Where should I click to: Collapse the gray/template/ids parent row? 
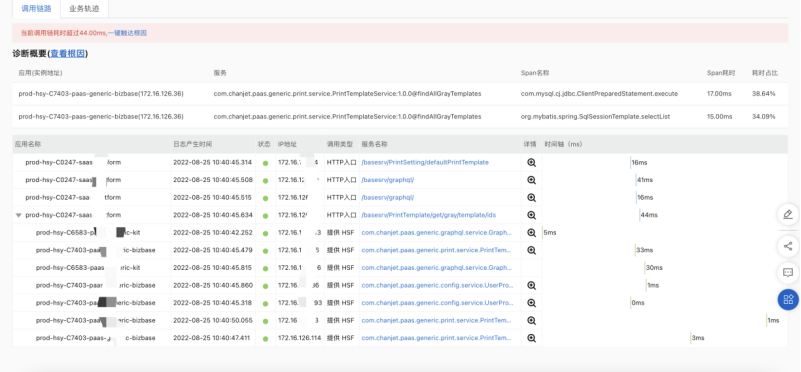point(18,215)
